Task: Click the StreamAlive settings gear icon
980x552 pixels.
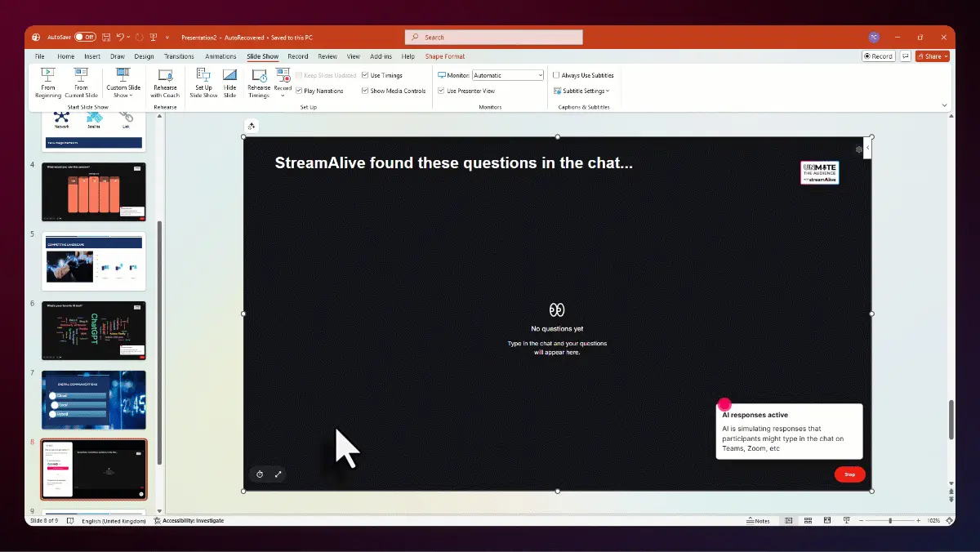Action: click(x=858, y=149)
